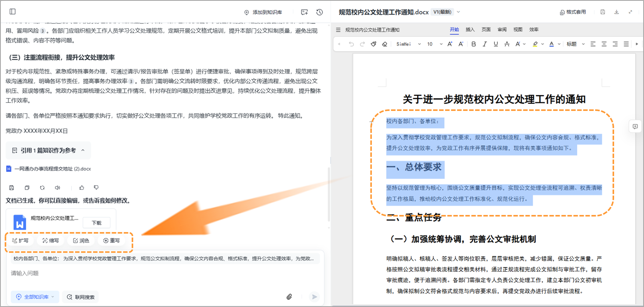Image resolution: width=644 pixels, height=307 pixels.
Task: Collapse the 引用1篇知识作为参考 section
Action: [x=48, y=150]
